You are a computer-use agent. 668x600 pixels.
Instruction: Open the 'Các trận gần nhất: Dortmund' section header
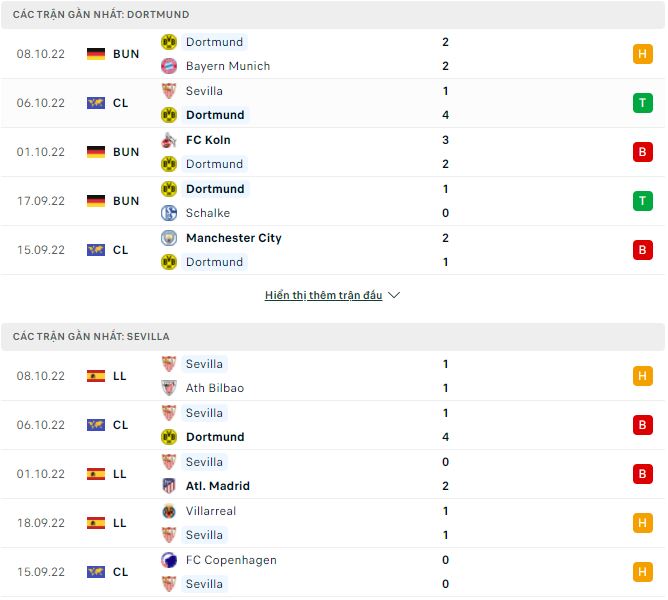pos(101,15)
